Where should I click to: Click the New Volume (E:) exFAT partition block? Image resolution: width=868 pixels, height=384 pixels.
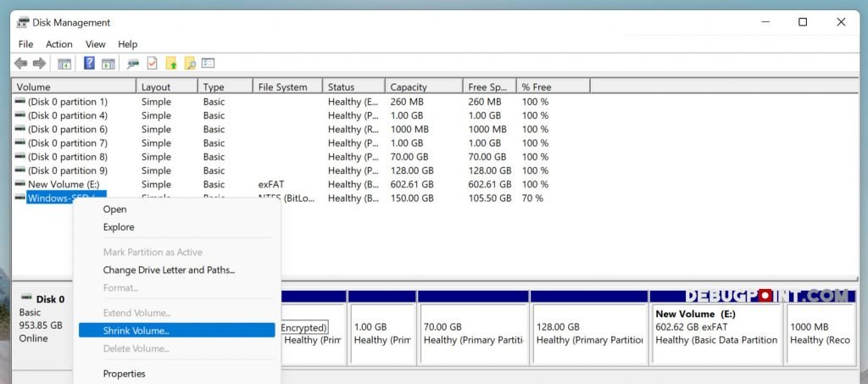click(716, 333)
